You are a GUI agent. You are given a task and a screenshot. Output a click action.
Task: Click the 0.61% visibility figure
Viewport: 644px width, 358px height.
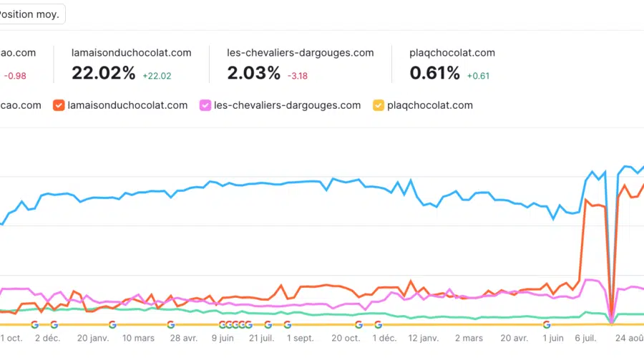coord(435,73)
